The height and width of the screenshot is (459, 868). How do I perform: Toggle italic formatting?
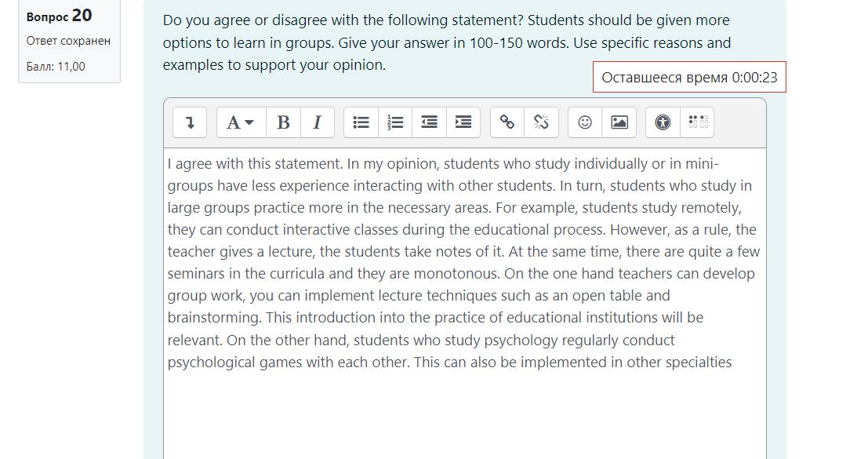(x=318, y=122)
